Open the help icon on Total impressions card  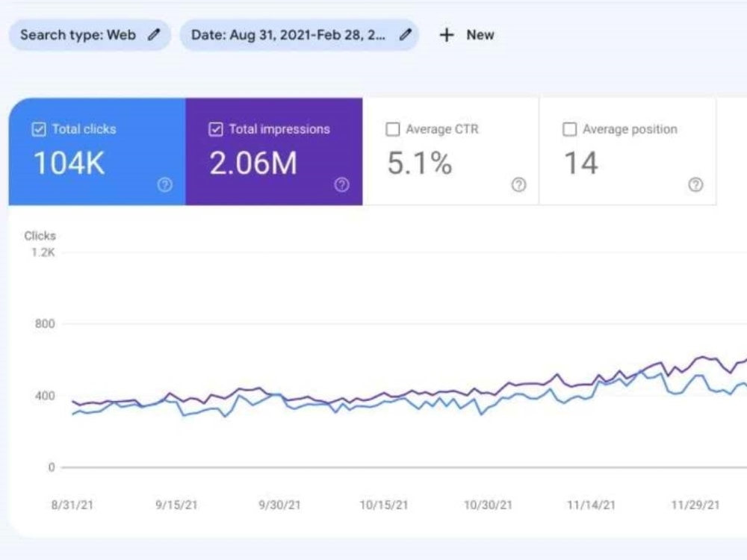341,184
